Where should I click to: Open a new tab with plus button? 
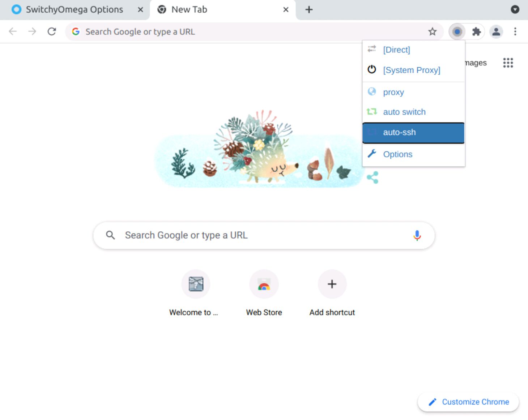pyautogui.click(x=309, y=10)
